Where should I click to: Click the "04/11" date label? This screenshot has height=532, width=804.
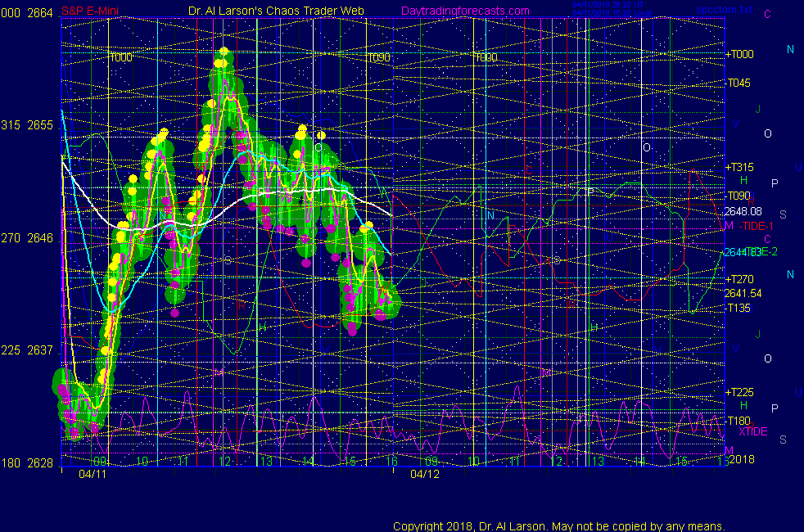[x=93, y=474]
